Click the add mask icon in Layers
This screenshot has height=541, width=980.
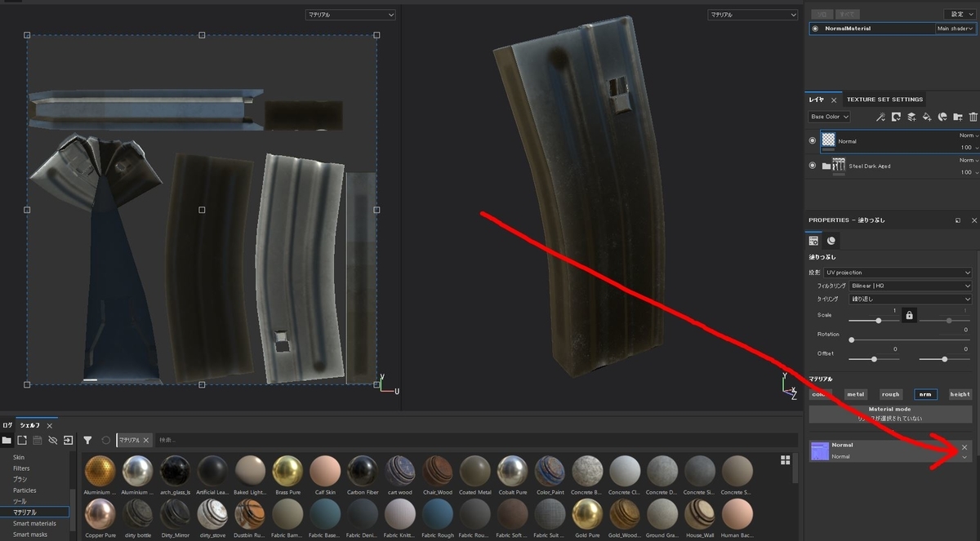coord(896,117)
